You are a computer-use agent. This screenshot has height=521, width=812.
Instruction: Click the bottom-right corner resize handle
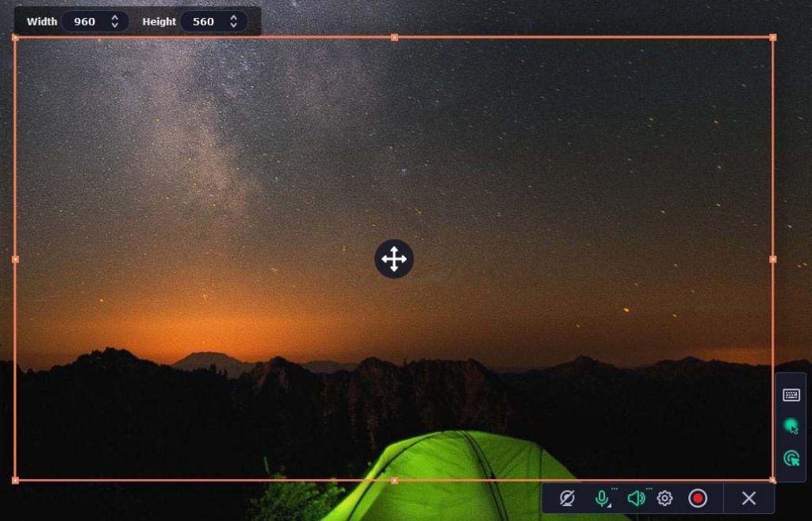click(773, 479)
